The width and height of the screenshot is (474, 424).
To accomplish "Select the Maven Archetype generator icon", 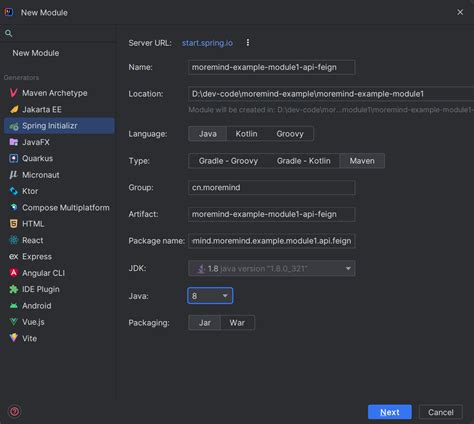I will (13, 93).
